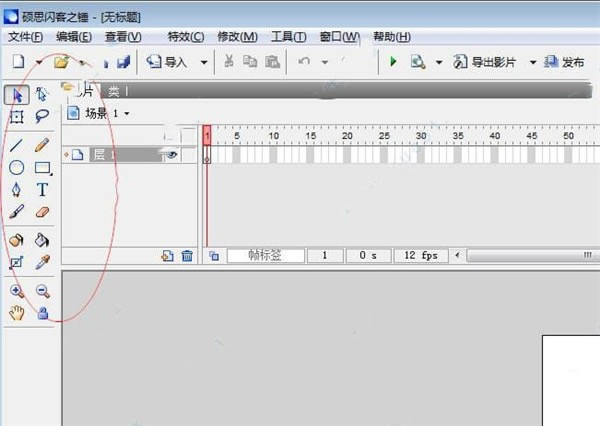Click the 帧标签 frame label field
Screen dimensions: 600x426
264,256
